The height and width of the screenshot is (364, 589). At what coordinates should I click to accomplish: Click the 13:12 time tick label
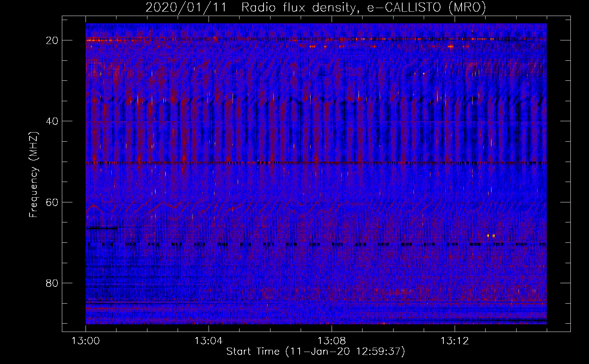(x=455, y=341)
